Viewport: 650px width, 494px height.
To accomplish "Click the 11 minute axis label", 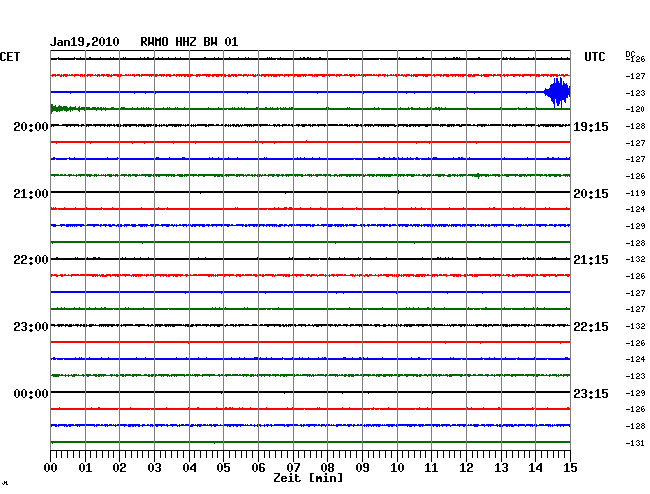I will coord(431,468).
